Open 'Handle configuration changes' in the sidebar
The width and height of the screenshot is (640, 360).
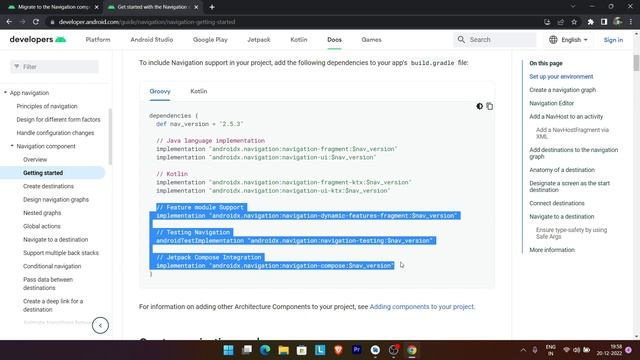click(x=55, y=133)
